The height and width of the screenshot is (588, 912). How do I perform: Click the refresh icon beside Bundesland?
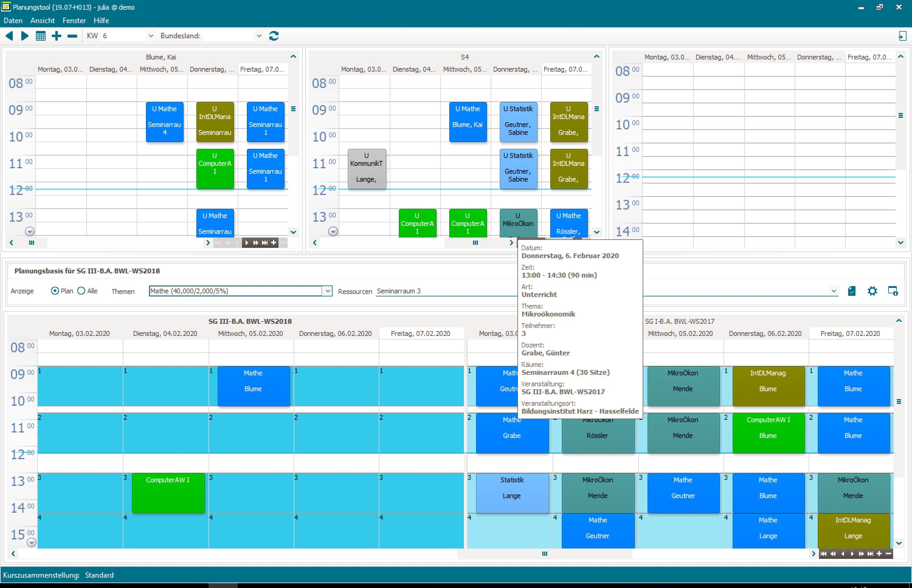(x=274, y=36)
